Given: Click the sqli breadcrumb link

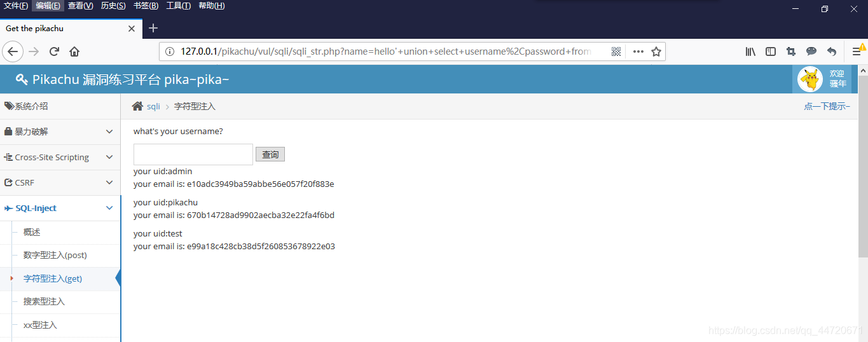Looking at the screenshot, I should (x=153, y=106).
